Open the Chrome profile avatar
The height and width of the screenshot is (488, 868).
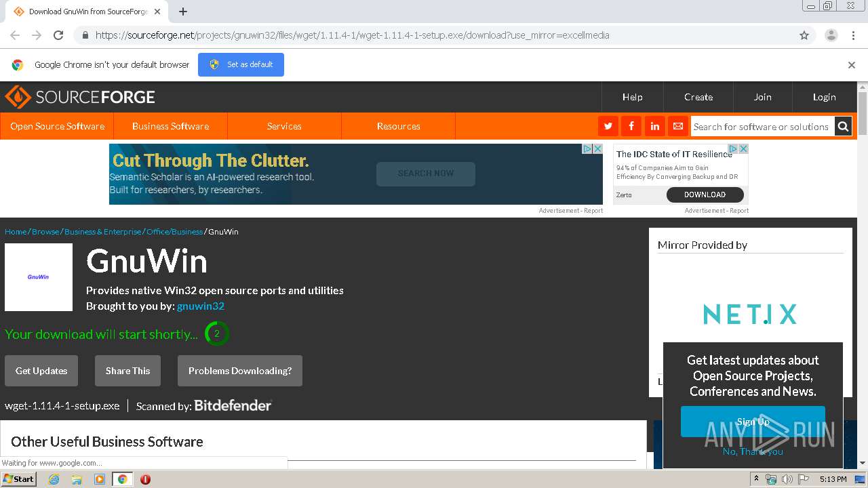(x=831, y=35)
